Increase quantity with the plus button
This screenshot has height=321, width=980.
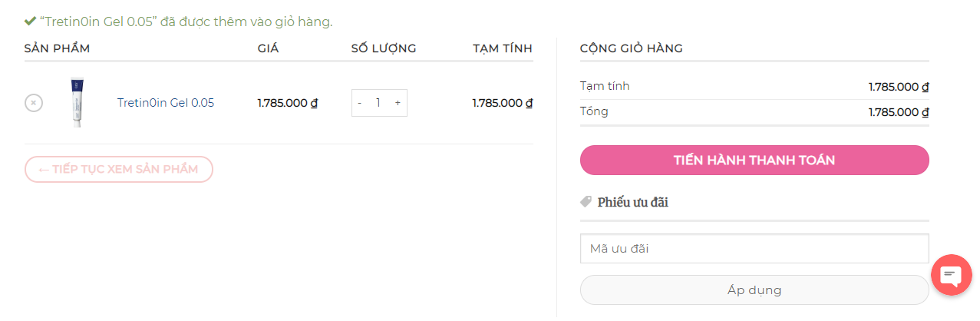click(398, 103)
